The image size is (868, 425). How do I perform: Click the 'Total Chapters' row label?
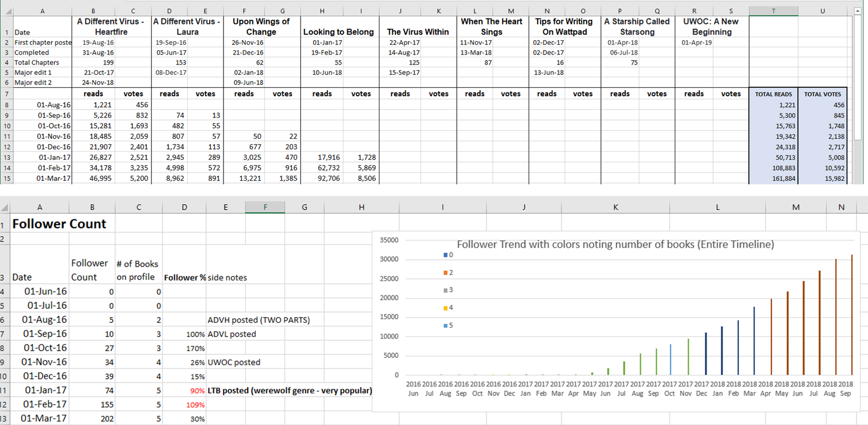(42, 62)
